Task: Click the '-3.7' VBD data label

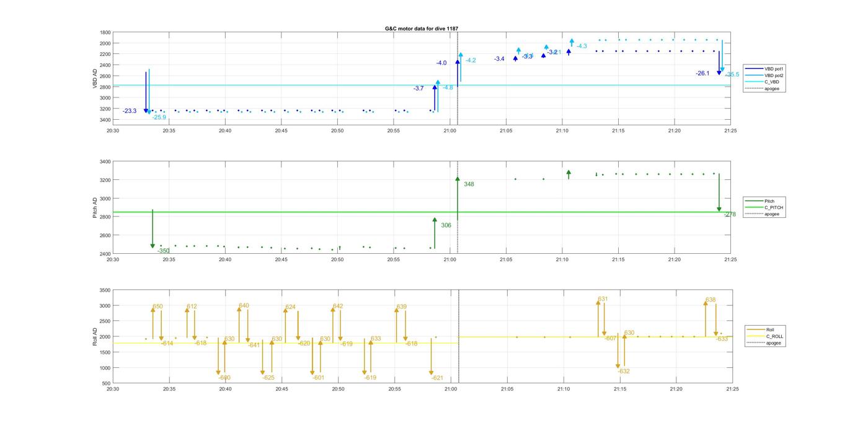Action: pos(418,89)
